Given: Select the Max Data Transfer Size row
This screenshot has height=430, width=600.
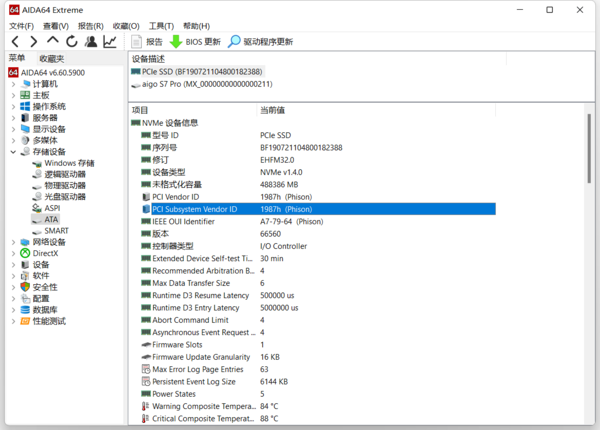Looking at the screenshot, I should click(x=318, y=283).
